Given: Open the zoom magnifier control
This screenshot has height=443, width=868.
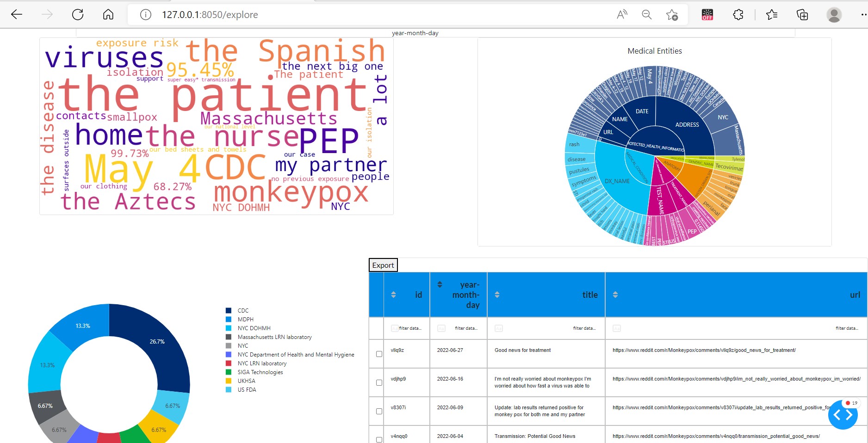Looking at the screenshot, I should [x=647, y=15].
